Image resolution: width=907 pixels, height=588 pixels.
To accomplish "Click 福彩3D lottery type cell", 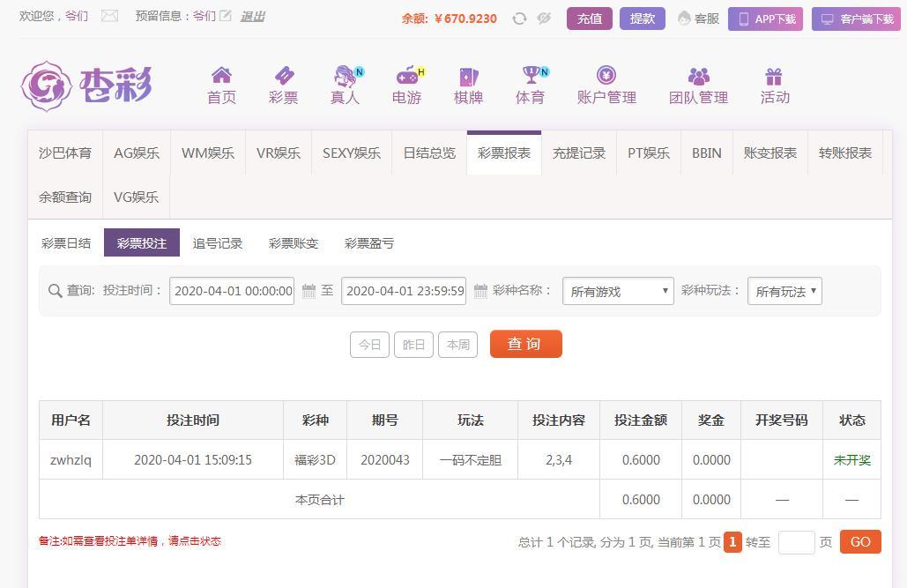I will coord(316,460).
